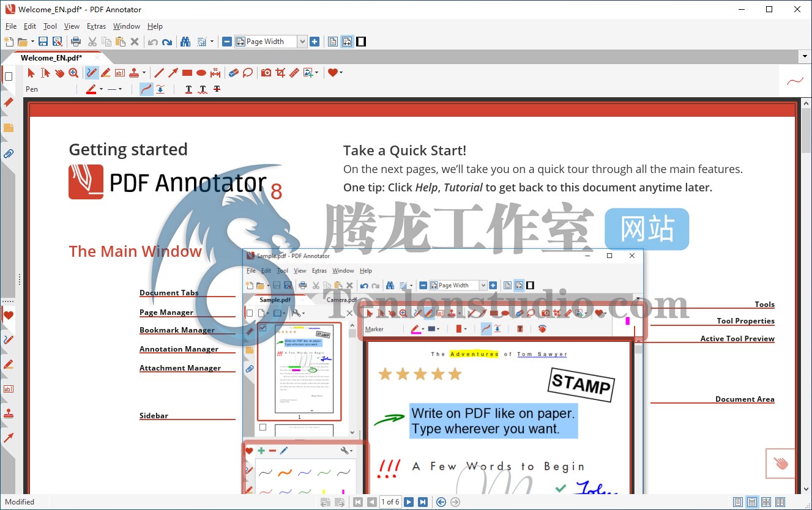Toggle Fit whole page view button
Image resolution: width=812 pixels, height=510 pixels.
coord(333,42)
